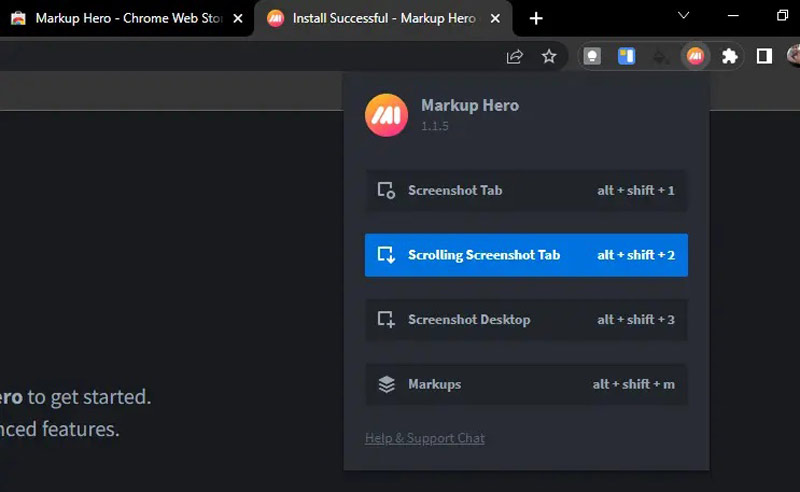This screenshot has width=800, height=492.
Task: Switch to Markup Hero Chrome Web Store tab
Action: pos(127,18)
